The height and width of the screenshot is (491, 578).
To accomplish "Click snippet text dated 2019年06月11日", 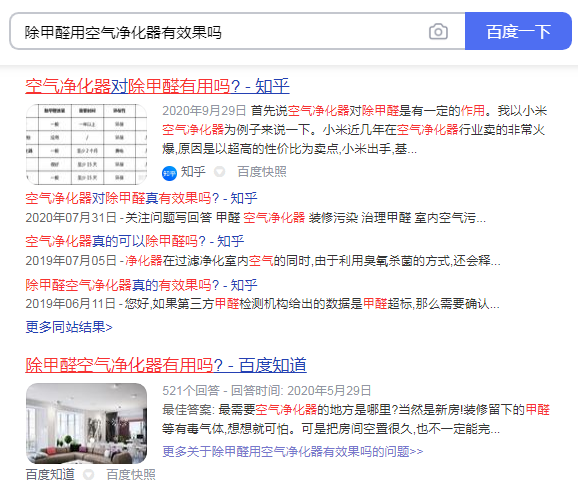I will (262, 304).
